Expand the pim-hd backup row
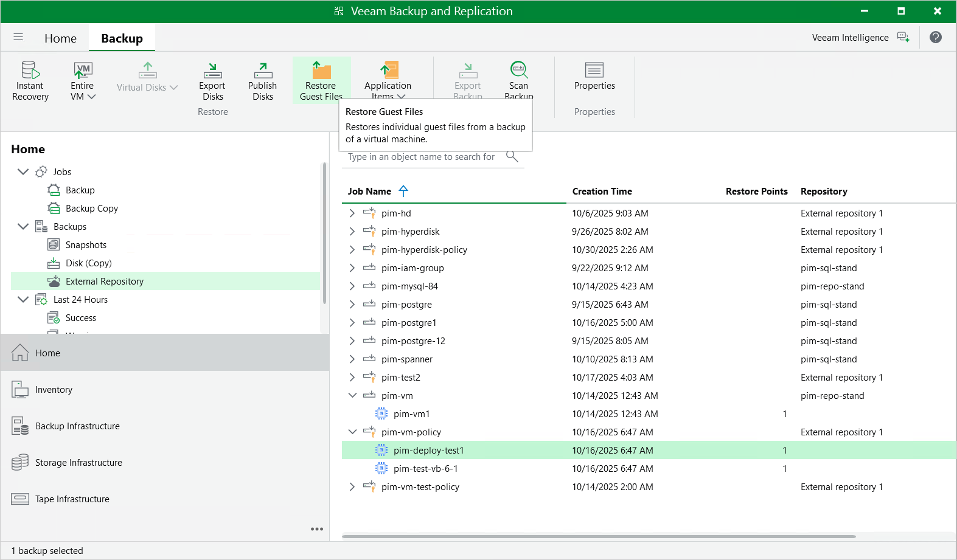 pos(352,213)
